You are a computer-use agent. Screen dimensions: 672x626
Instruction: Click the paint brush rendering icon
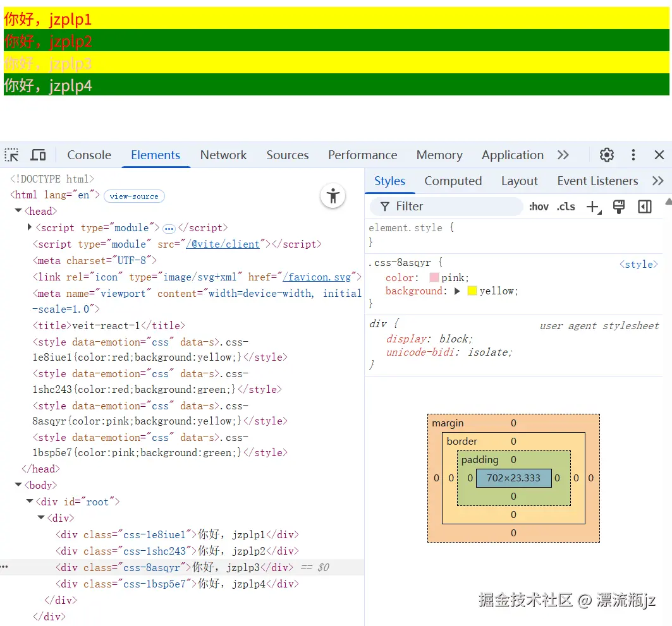click(618, 207)
